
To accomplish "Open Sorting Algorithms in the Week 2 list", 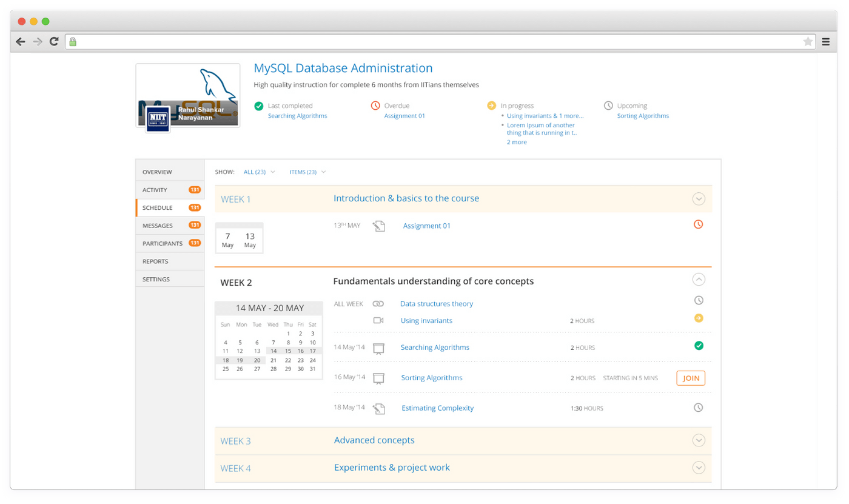I will tap(432, 378).
